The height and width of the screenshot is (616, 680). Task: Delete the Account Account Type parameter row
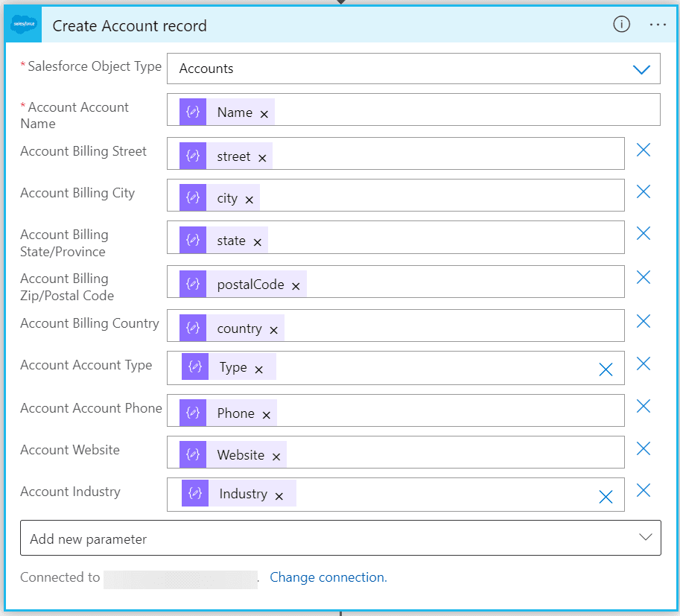click(644, 363)
